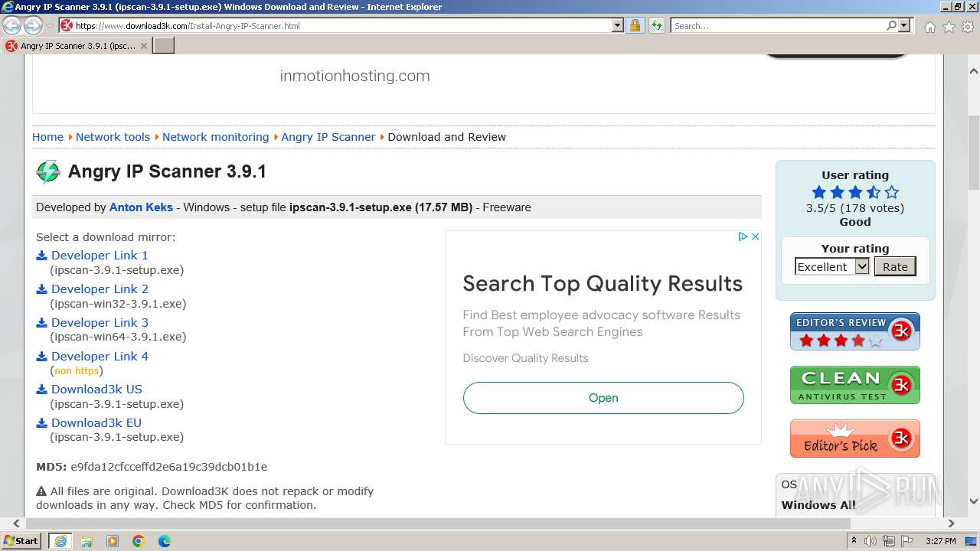Click the non https label text
The image size is (980, 551).
tap(77, 371)
